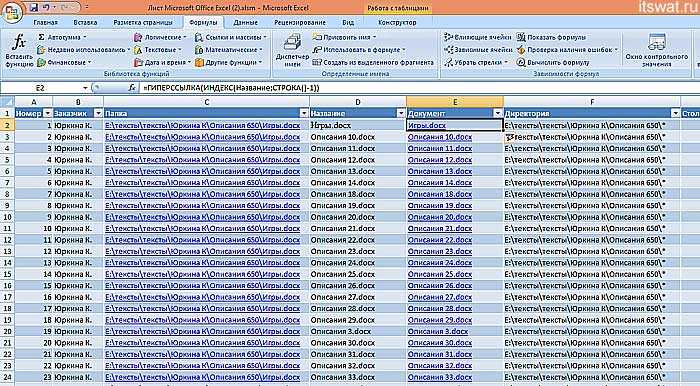Select Номер cell with value 17

click(x=34, y=308)
